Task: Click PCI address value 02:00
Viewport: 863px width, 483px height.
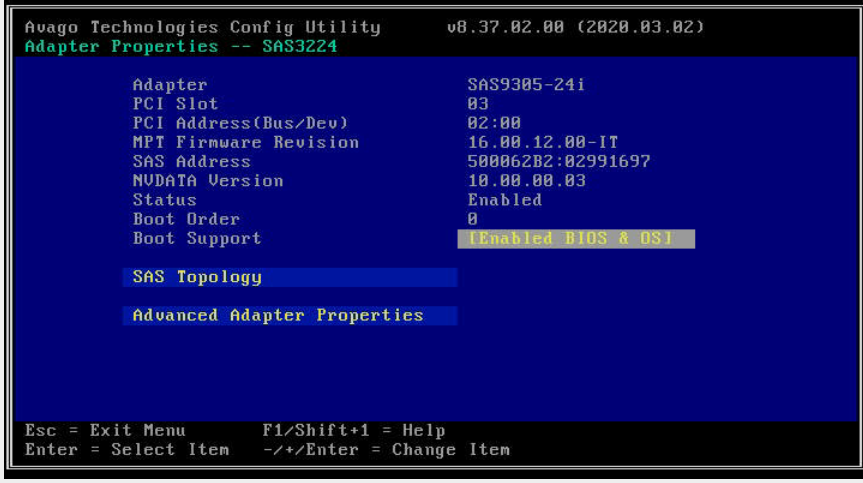Action: [x=494, y=123]
